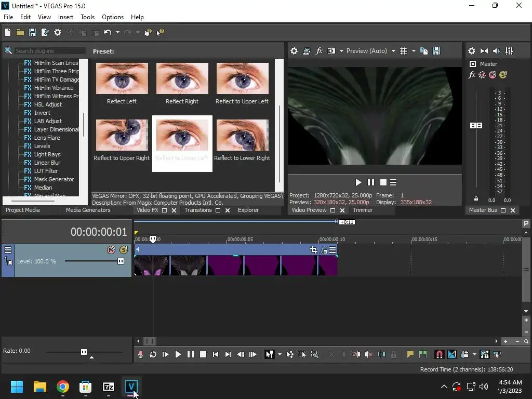
Task: Toggle Dim Output speaker icon
Action: tap(496, 51)
